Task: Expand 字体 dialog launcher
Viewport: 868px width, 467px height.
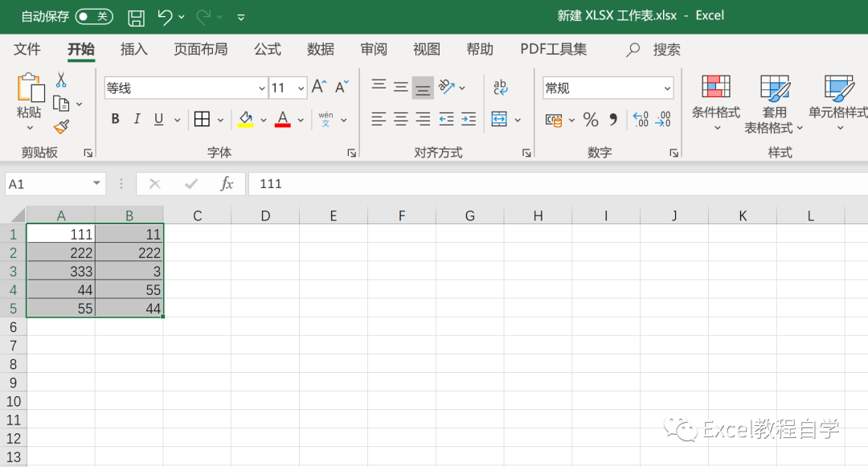Action: coord(351,154)
